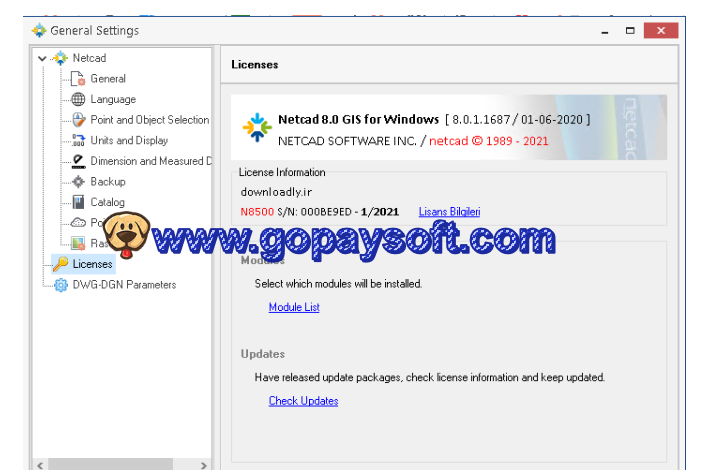Viewport: 707px width, 470px height.
Task: Open the Catalog settings page
Action: pos(107,202)
